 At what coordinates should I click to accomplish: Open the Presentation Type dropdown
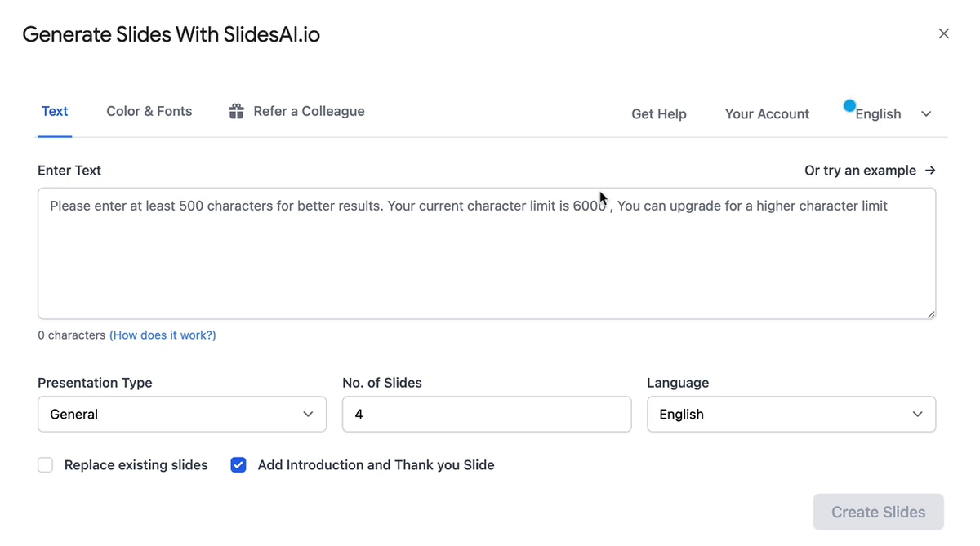[x=182, y=415]
